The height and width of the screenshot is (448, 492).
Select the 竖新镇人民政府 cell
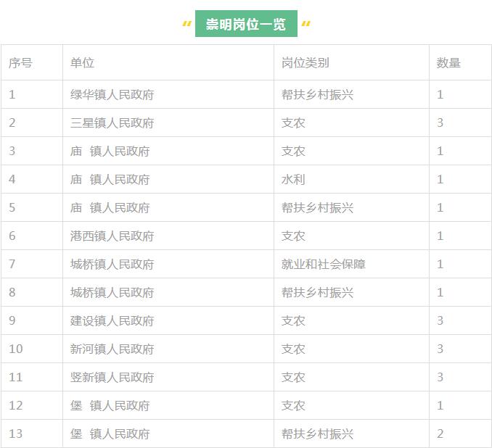tap(112, 378)
